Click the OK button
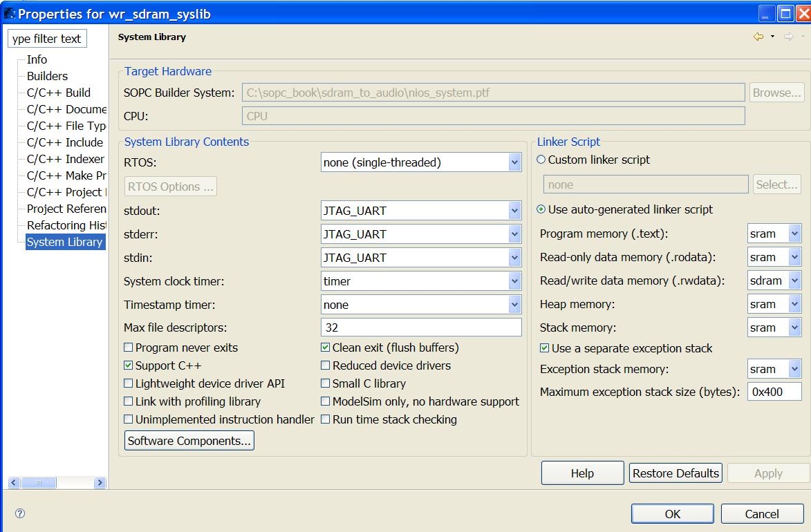 coord(673,514)
